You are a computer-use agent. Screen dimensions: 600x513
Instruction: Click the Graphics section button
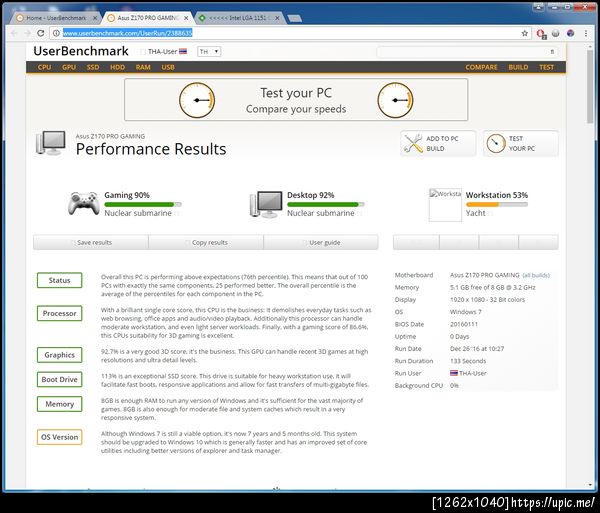[59, 355]
